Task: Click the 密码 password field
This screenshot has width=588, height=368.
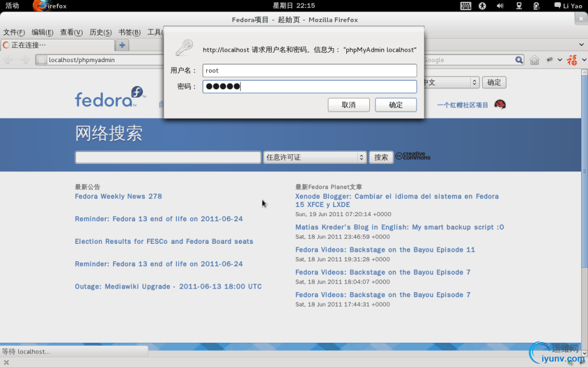Action: coord(310,86)
